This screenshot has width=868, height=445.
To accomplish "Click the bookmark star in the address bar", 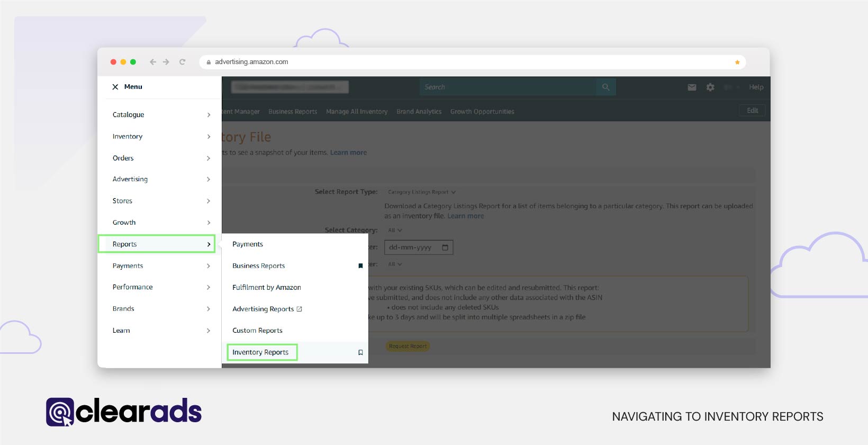I will pos(737,62).
